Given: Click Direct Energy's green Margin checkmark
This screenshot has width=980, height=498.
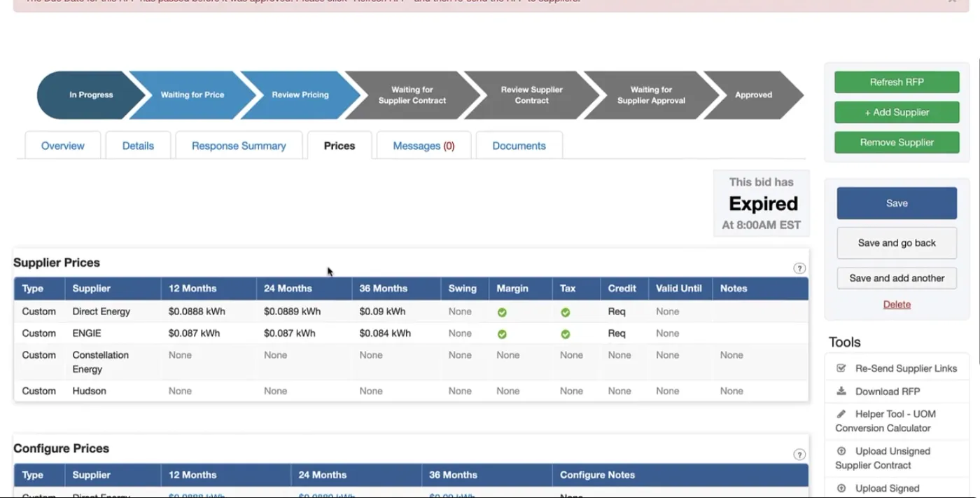Looking at the screenshot, I should coord(502,312).
